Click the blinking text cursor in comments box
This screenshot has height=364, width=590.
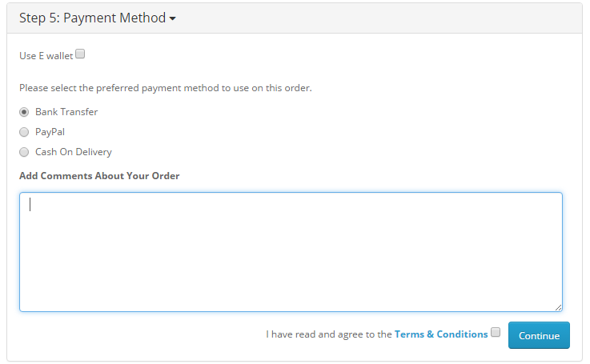point(30,204)
